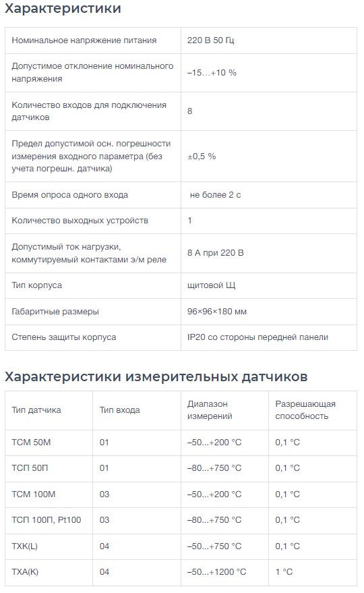
Task: Click the 220 В 50 Гц value
Action: (x=210, y=40)
